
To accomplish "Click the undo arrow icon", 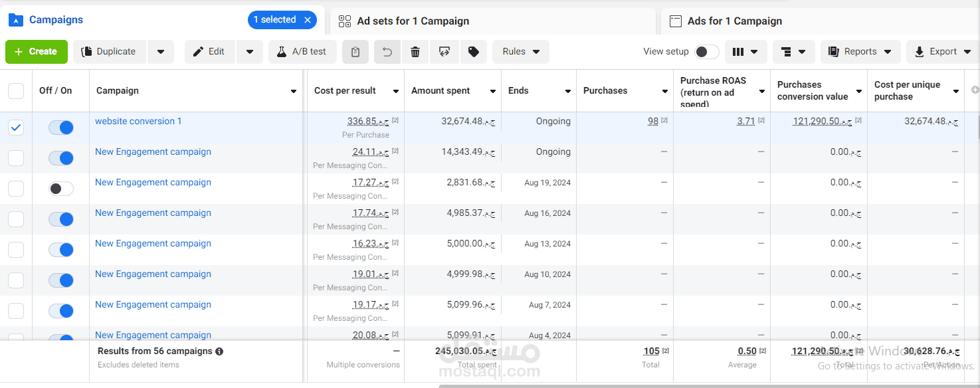I will coord(387,52).
